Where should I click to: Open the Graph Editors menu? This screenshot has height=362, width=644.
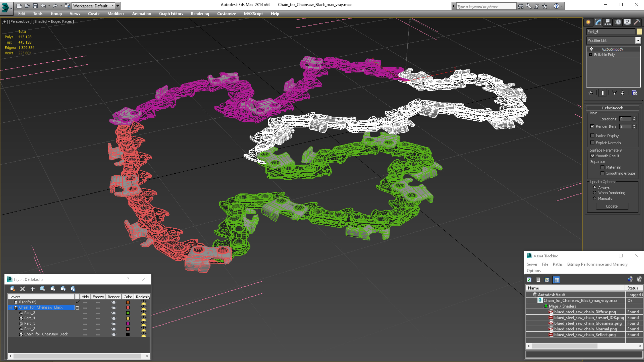[x=171, y=14]
